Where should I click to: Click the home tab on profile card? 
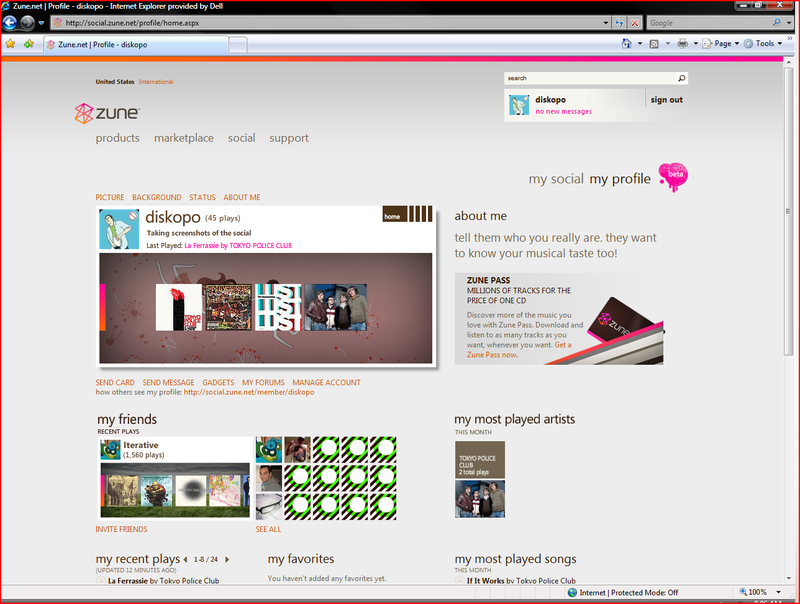coord(394,214)
